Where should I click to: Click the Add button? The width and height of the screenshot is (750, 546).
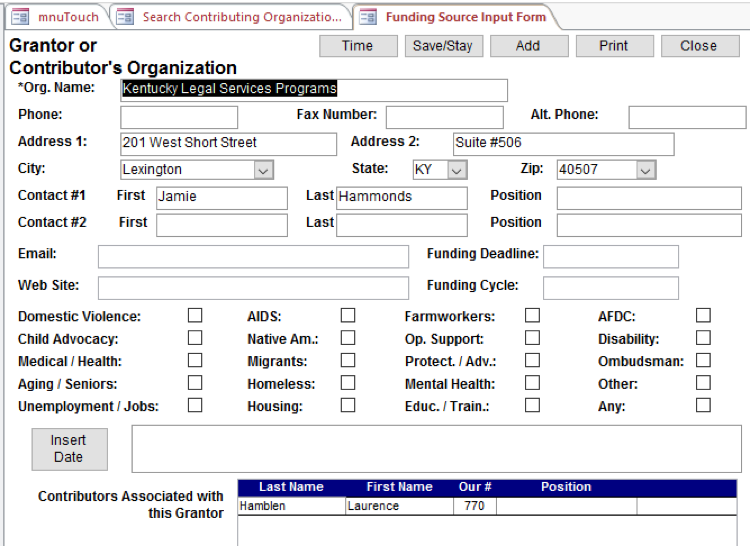(x=528, y=46)
